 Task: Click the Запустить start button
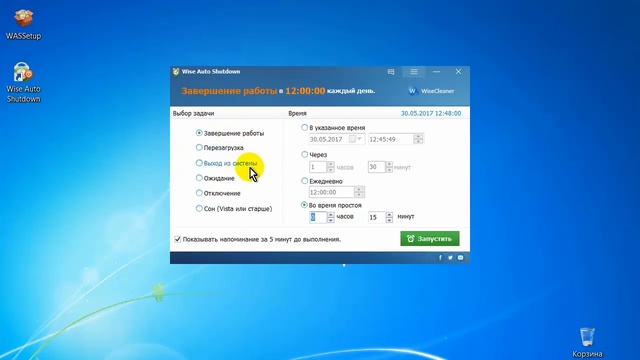(x=430, y=239)
